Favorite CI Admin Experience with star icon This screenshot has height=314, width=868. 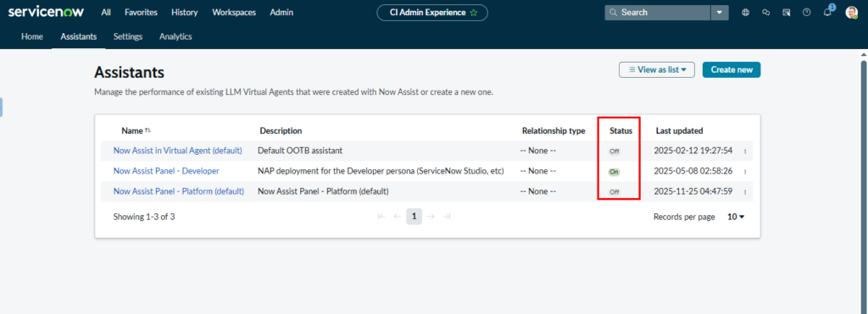point(473,13)
